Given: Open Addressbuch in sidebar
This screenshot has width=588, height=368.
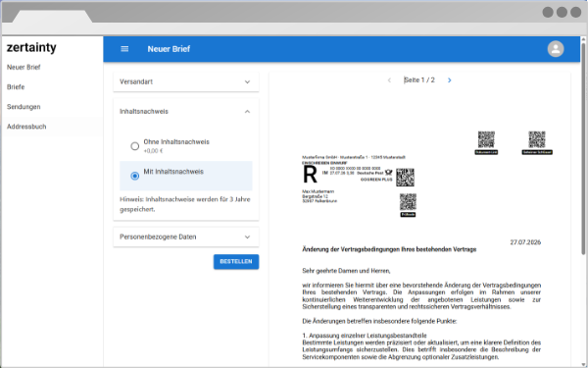Looking at the screenshot, I should (26, 127).
